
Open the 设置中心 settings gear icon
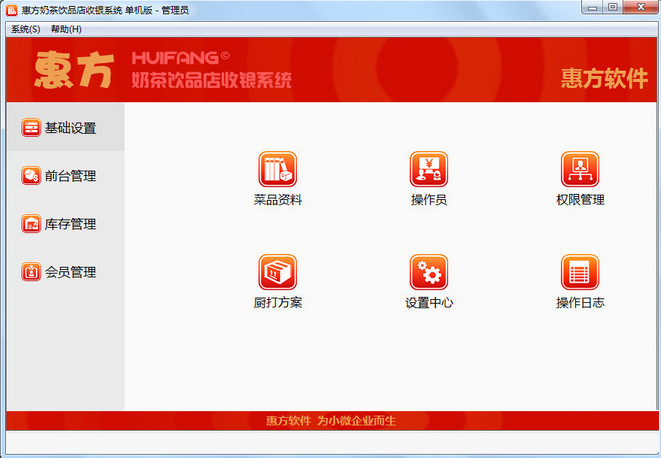(x=429, y=272)
